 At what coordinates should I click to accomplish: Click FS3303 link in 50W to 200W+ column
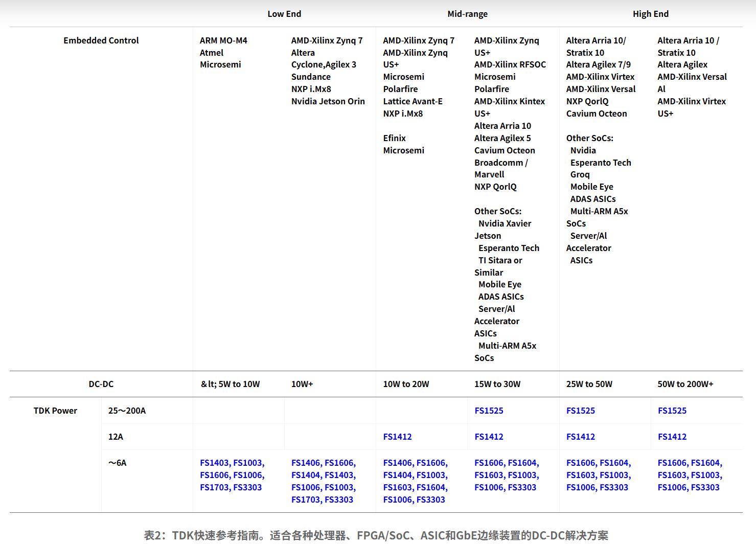pyautogui.click(x=705, y=487)
